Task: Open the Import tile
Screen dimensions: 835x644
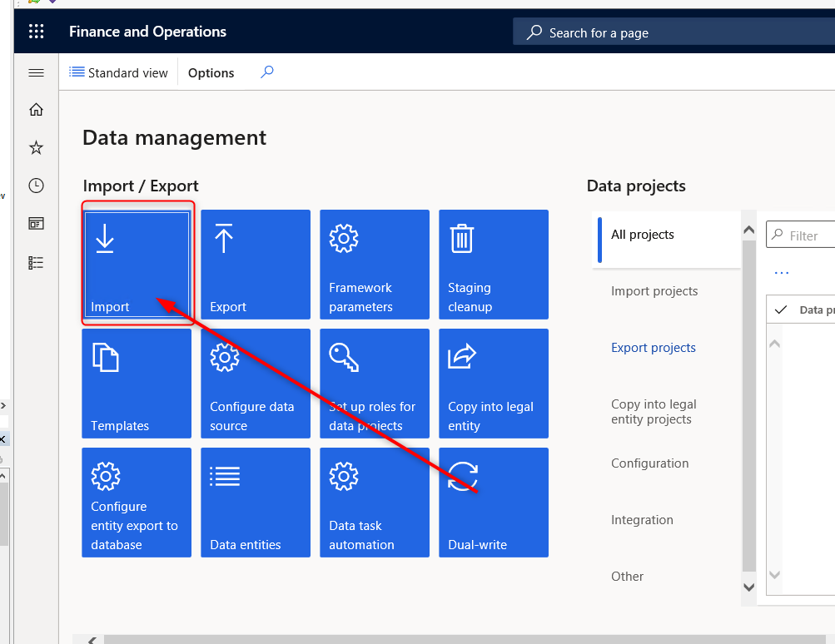Action: coord(137,265)
